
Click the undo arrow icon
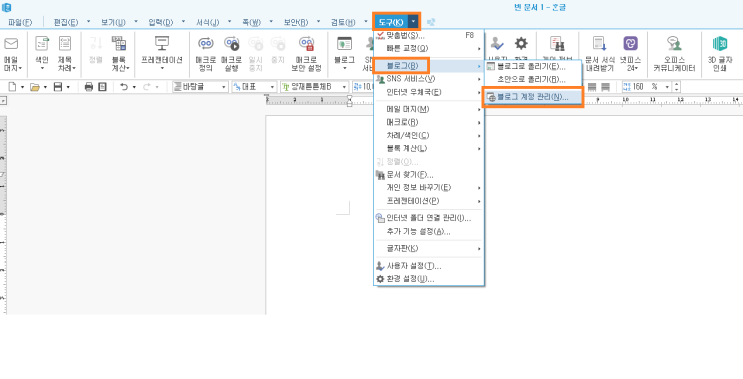point(124,87)
